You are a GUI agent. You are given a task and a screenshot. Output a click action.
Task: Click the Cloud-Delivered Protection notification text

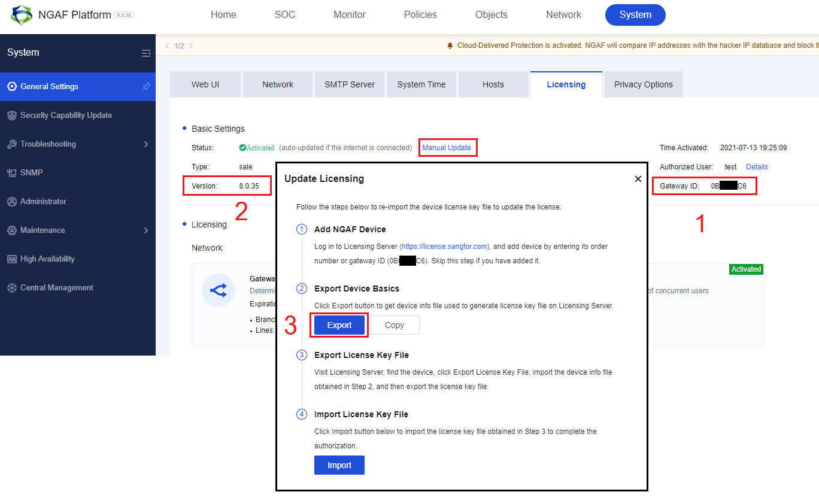[638, 45]
